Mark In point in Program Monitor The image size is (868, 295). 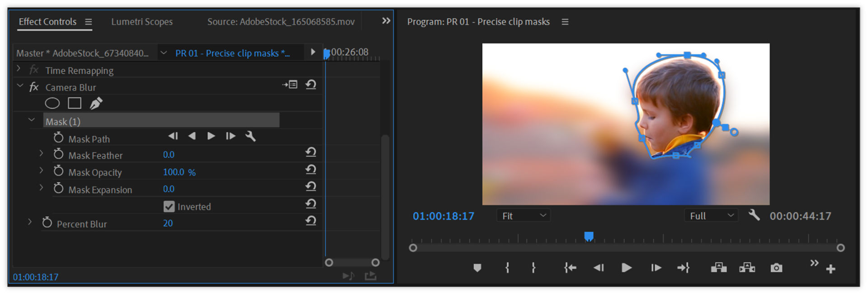click(x=507, y=268)
